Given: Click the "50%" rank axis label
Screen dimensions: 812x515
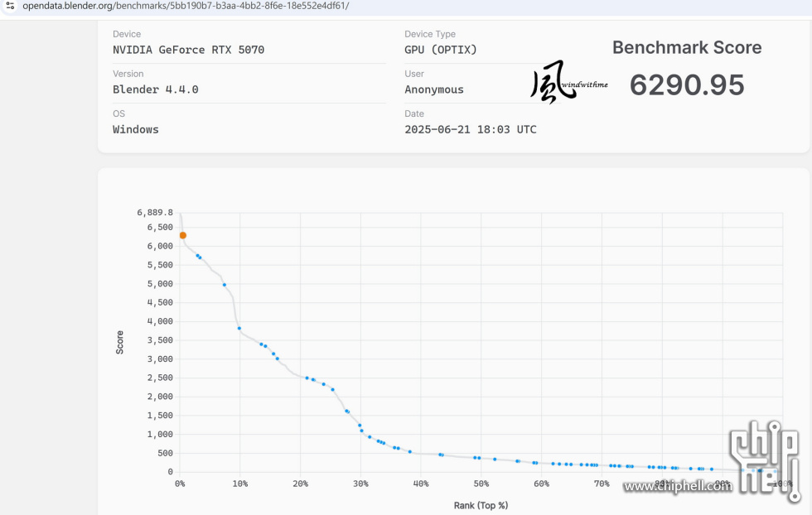Looking at the screenshot, I should 481,484.
